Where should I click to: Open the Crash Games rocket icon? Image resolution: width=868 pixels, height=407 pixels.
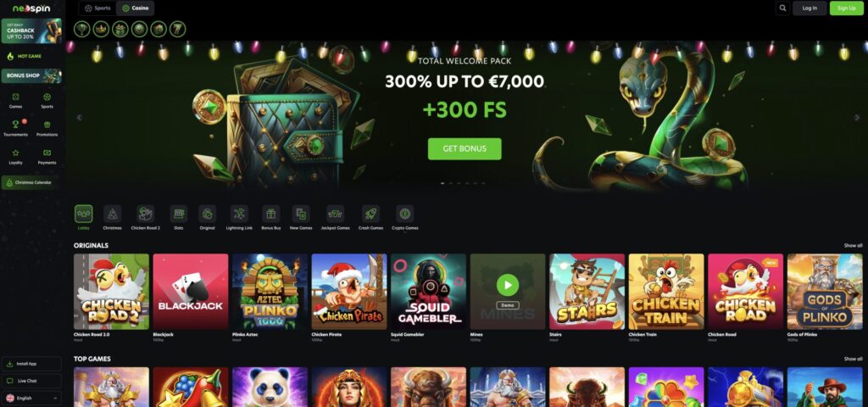[x=370, y=214]
